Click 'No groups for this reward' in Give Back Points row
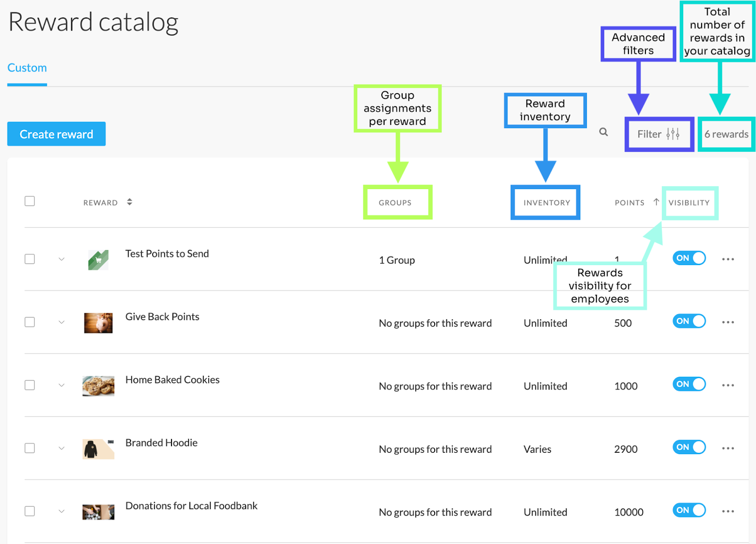 [x=435, y=323]
